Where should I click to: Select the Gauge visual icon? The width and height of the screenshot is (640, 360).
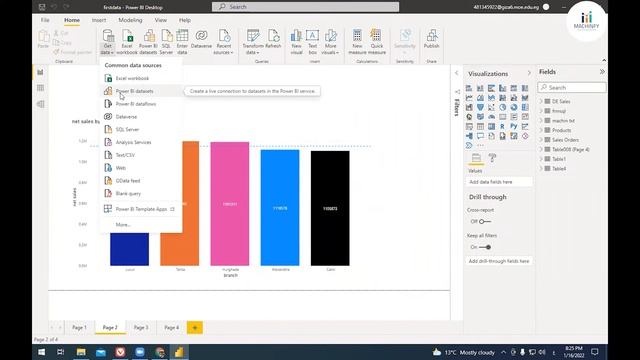pos(491,117)
